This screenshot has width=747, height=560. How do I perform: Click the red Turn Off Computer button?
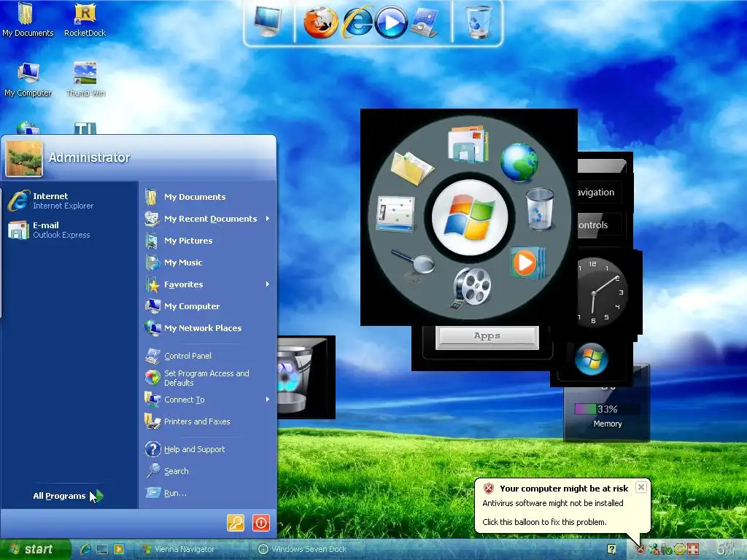tap(261, 522)
